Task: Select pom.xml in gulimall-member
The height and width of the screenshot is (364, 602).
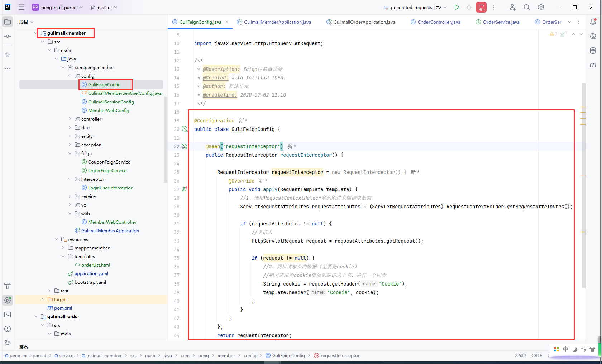Action: pyautogui.click(x=60, y=308)
